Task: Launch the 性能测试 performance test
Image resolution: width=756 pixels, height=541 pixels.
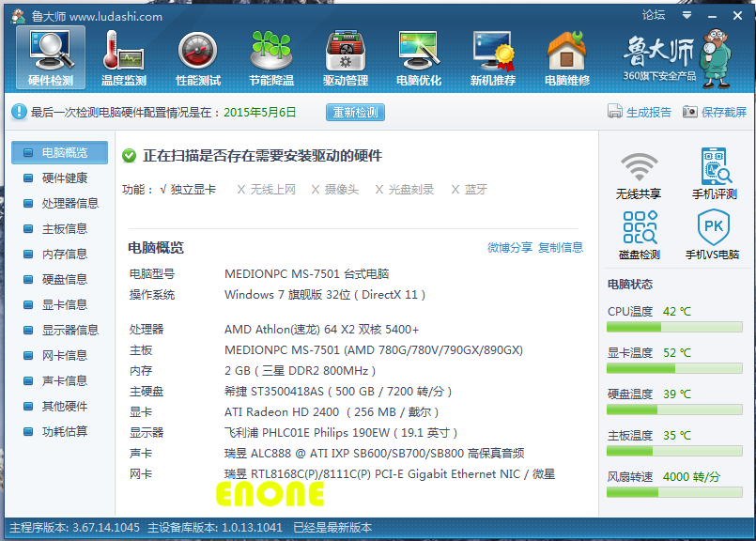Action: click(x=197, y=58)
